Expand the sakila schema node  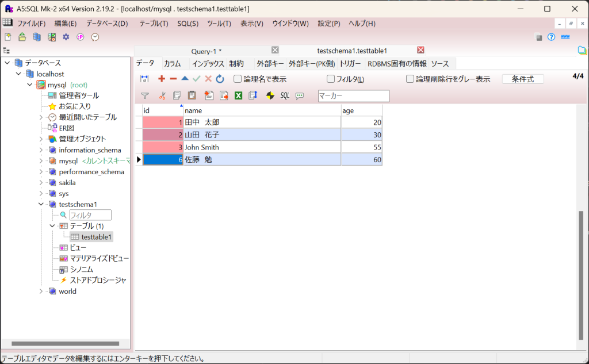(x=41, y=182)
